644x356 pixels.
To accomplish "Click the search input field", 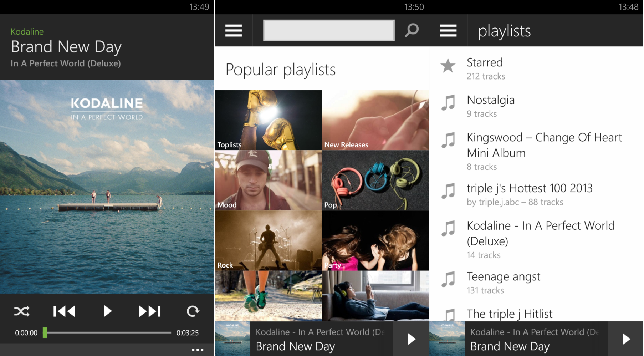I will pos(329,30).
